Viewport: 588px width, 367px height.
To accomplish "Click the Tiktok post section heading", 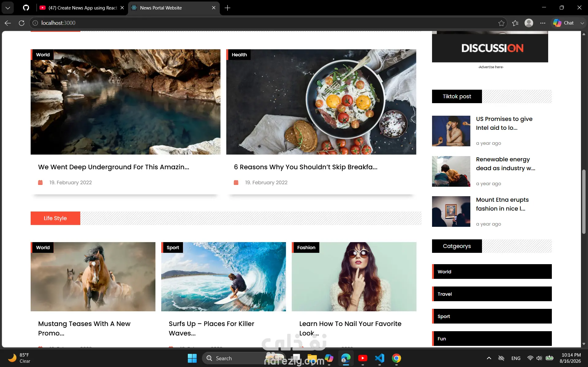I will 457,96.
